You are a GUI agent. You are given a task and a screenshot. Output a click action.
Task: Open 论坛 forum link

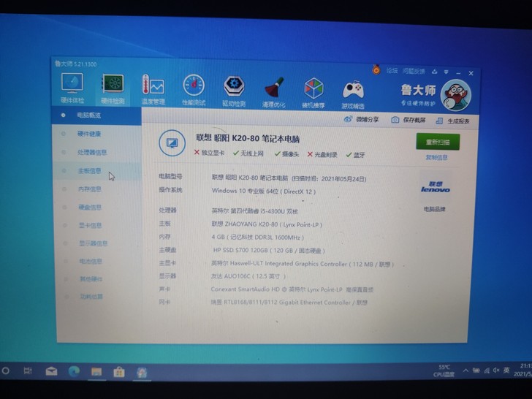(x=392, y=71)
